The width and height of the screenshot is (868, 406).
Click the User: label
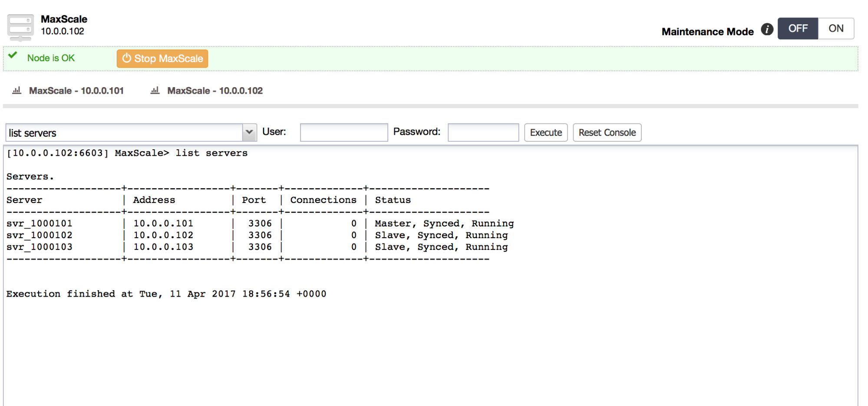(274, 131)
